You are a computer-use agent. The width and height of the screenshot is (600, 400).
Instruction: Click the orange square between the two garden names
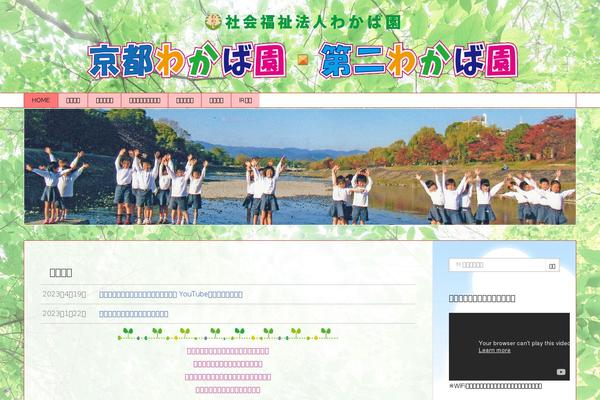click(303, 60)
